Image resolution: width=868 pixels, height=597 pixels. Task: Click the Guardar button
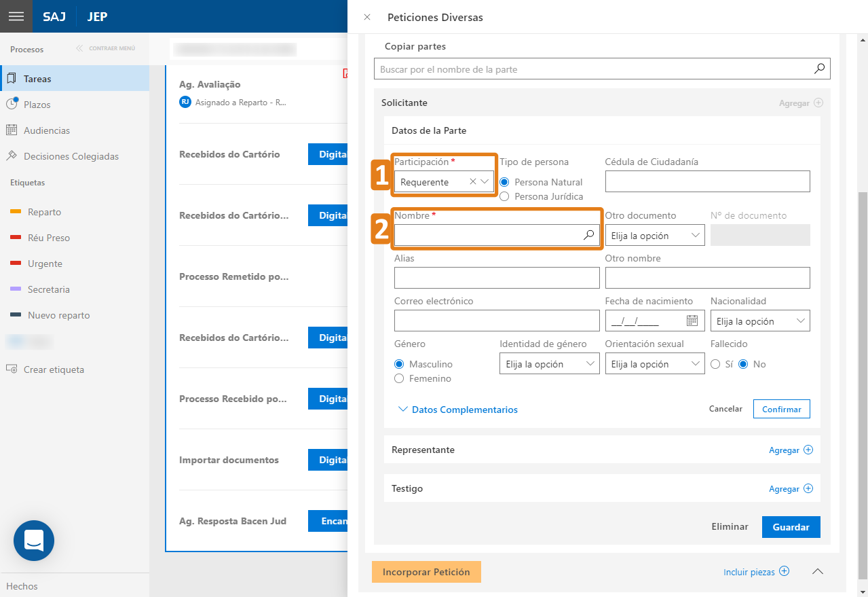(791, 526)
